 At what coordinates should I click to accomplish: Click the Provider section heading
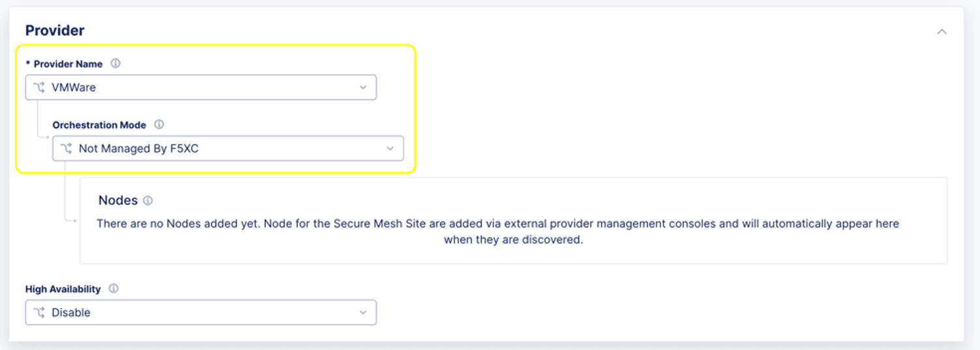[x=55, y=31]
